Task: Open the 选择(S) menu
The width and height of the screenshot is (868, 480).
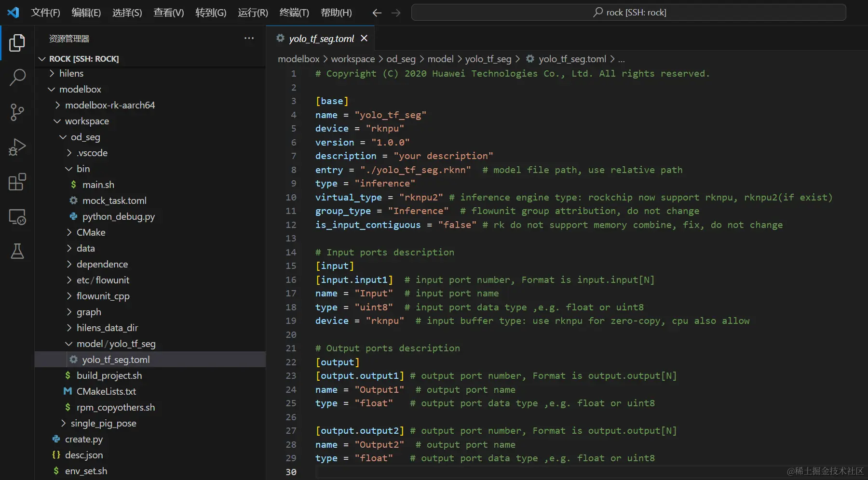Action: coord(127,13)
